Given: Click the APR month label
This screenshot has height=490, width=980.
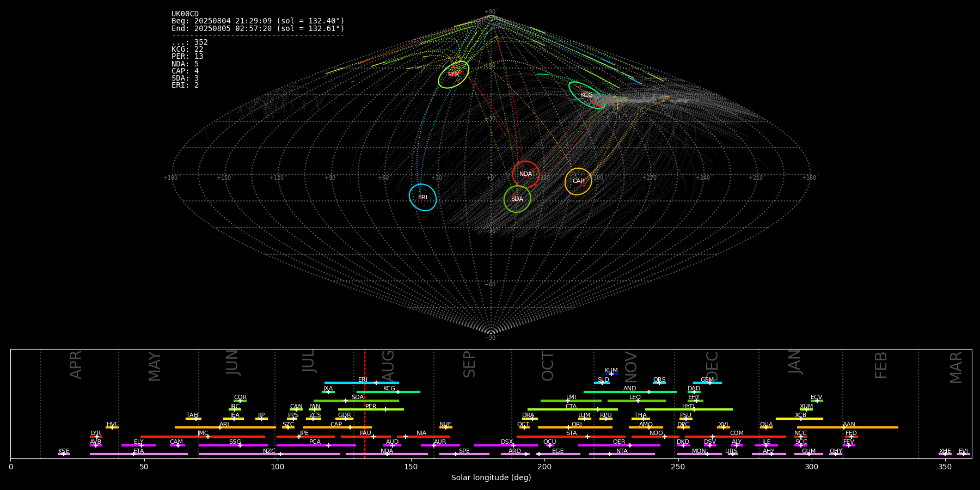Looking at the screenshot, I should coord(76,365).
